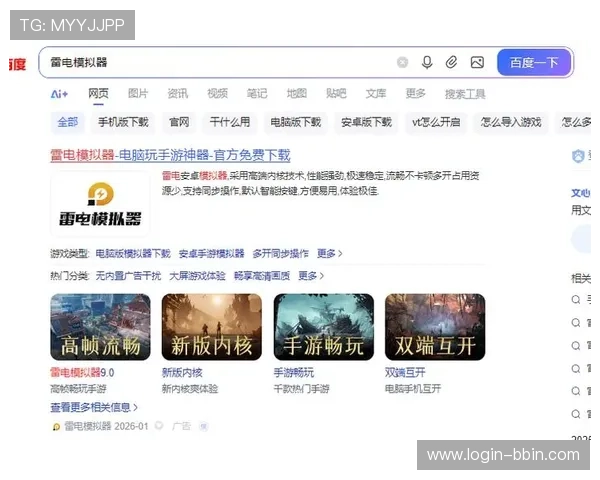600x480 pixels.
Task: Open the 文库 tab
Action: pos(376,94)
